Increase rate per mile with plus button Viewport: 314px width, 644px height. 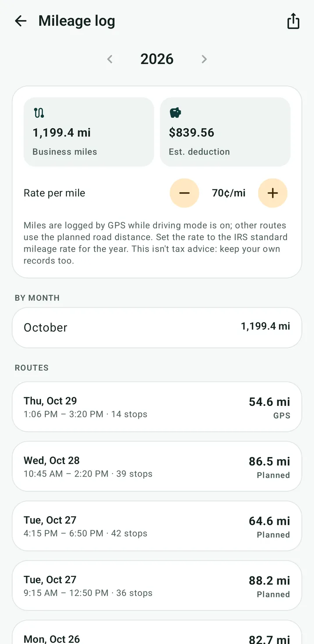273,193
